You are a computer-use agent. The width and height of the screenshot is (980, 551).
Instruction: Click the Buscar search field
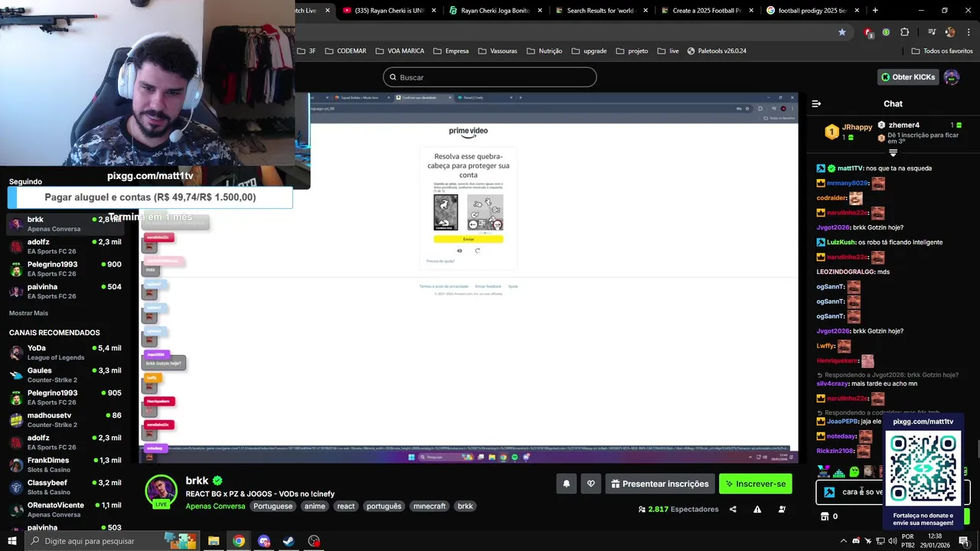(490, 77)
